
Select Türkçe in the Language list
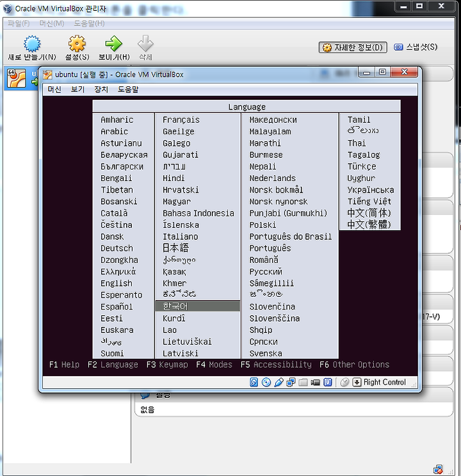pyautogui.click(x=362, y=166)
